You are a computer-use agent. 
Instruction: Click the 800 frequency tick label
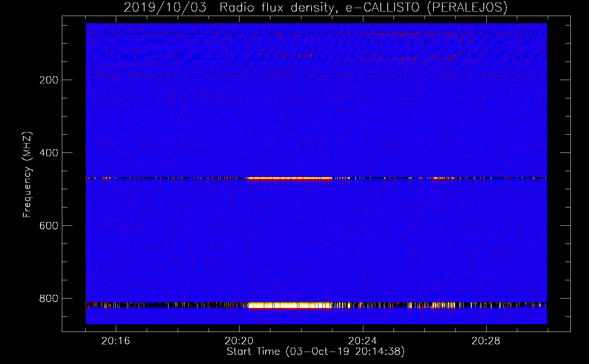49,298
